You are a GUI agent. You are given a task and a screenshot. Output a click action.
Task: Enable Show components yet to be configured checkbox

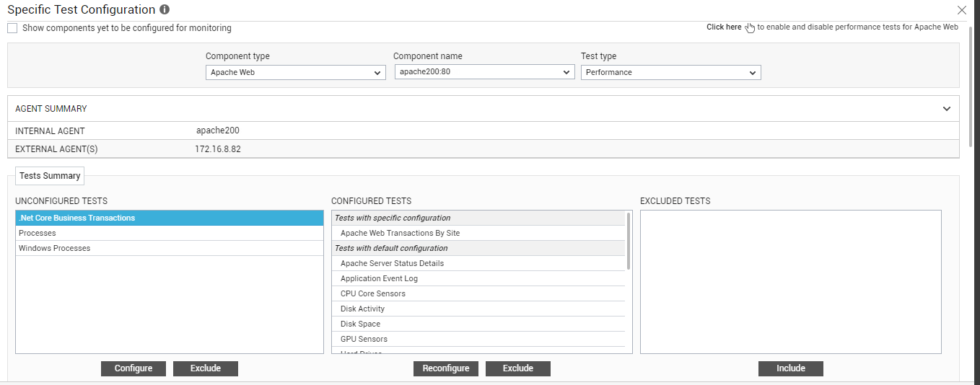click(x=12, y=28)
